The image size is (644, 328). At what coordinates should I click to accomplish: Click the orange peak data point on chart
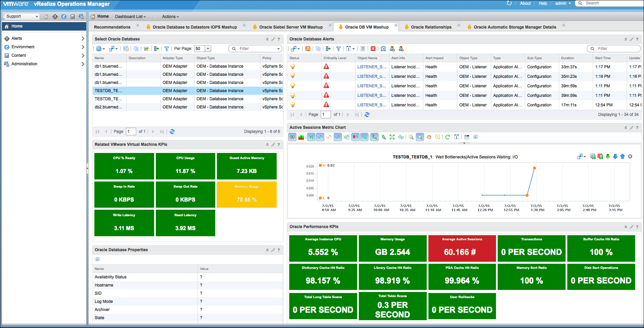click(534, 168)
